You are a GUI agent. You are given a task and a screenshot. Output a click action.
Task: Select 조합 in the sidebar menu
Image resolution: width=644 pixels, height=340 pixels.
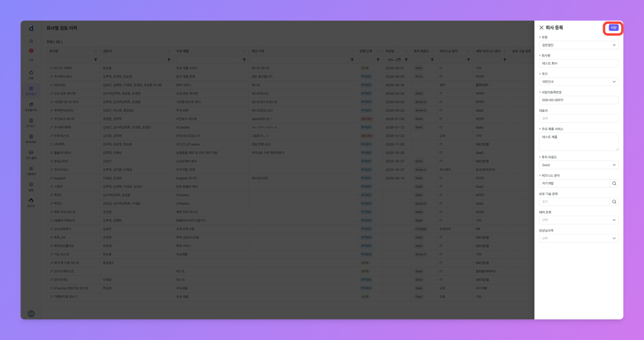[31, 74]
